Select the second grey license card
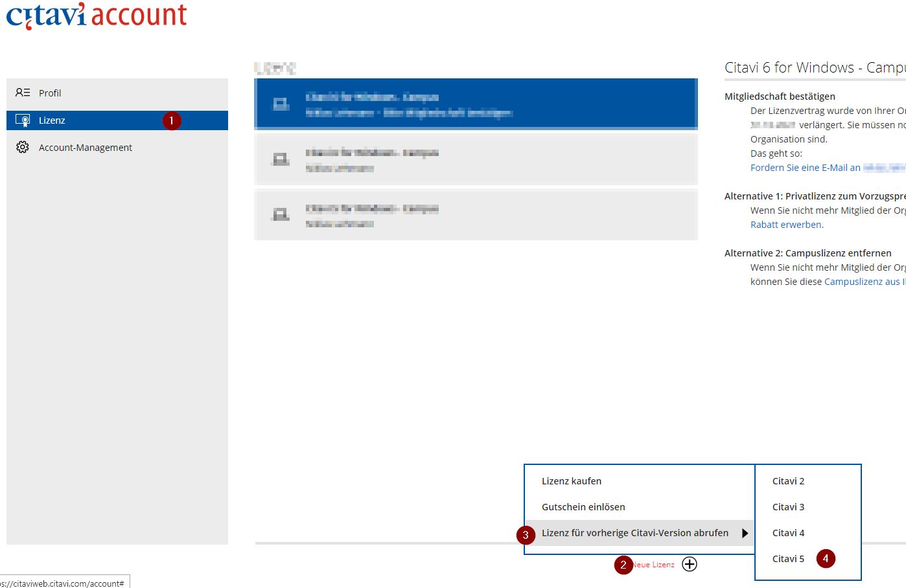The width and height of the screenshot is (906, 588). 476,160
